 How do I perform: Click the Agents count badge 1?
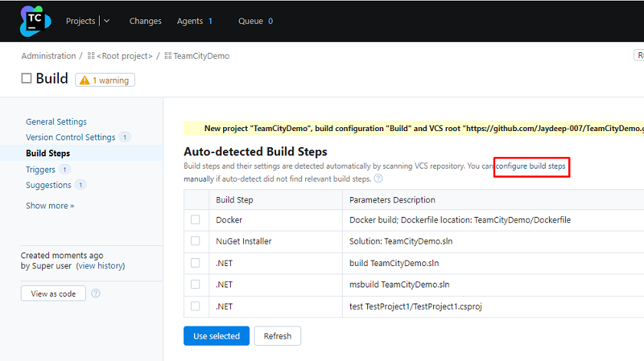coord(210,21)
